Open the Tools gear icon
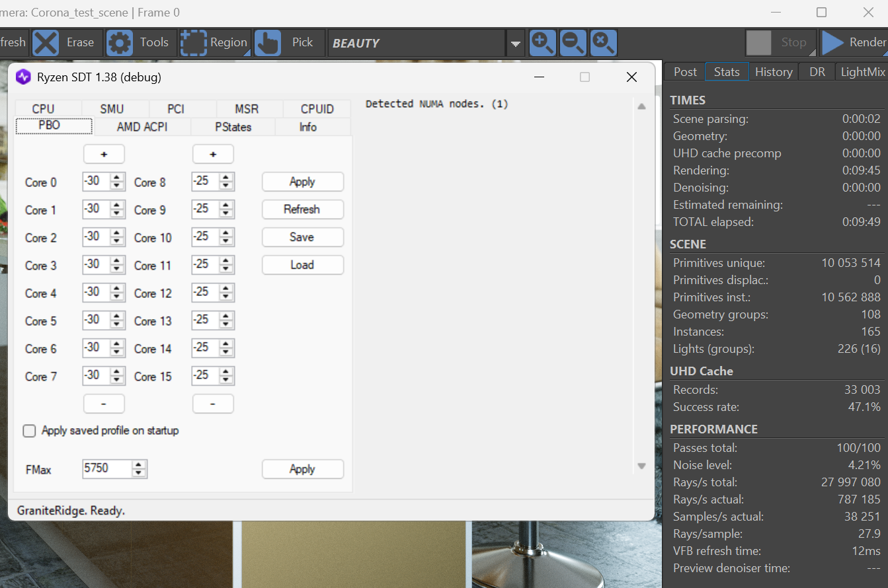Screen dimensions: 888x588 (x=120, y=42)
